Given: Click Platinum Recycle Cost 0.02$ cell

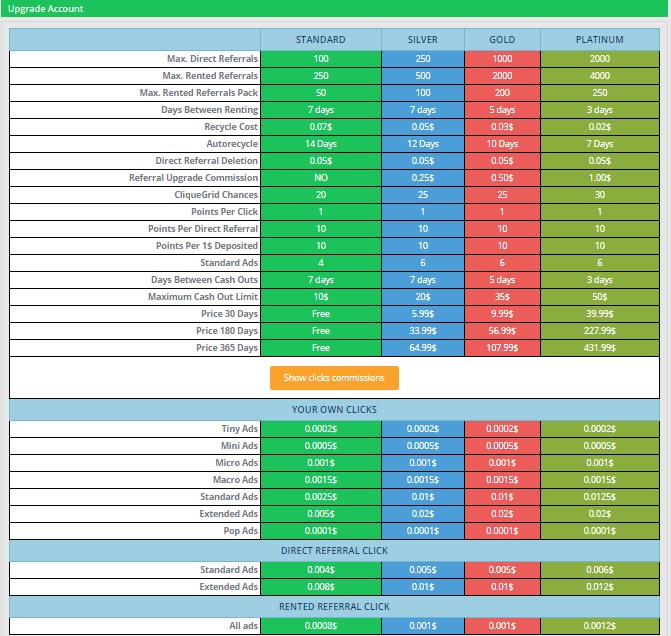Looking at the screenshot, I should (600, 127).
